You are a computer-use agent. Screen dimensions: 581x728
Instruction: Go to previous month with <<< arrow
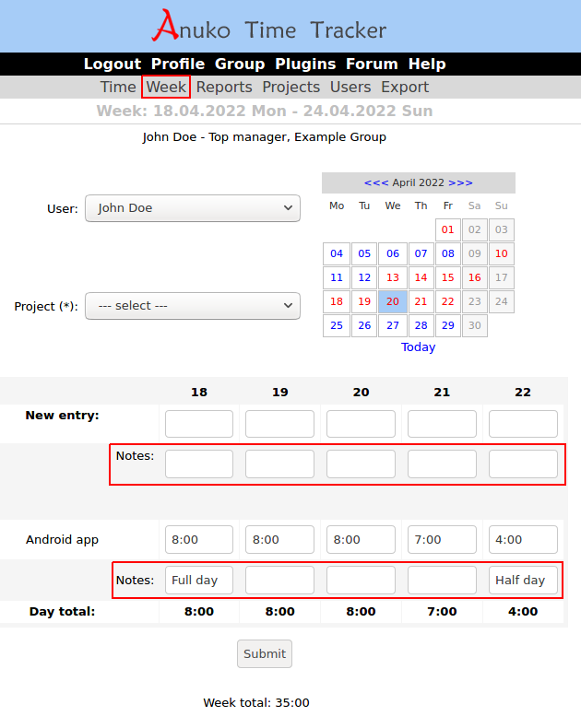click(376, 182)
